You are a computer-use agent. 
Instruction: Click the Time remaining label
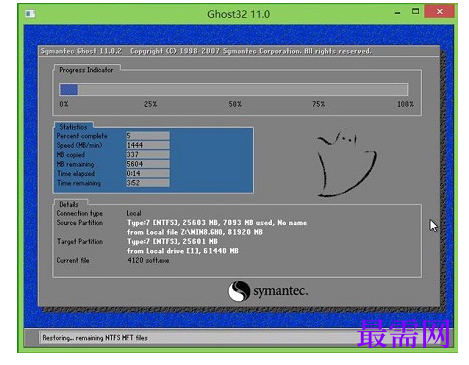pos(79,183)
